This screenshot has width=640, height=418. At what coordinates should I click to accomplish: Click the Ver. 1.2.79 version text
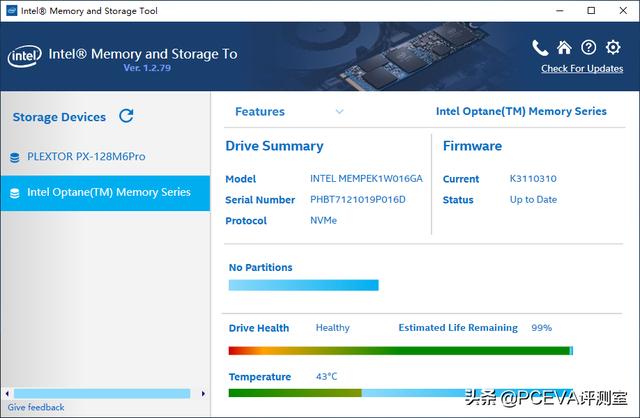click(147, 68)
